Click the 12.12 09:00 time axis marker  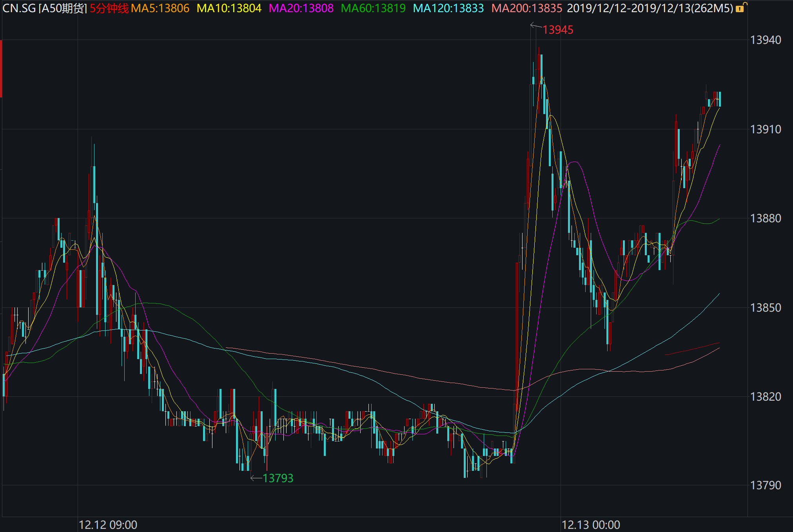tap(108, 525)
